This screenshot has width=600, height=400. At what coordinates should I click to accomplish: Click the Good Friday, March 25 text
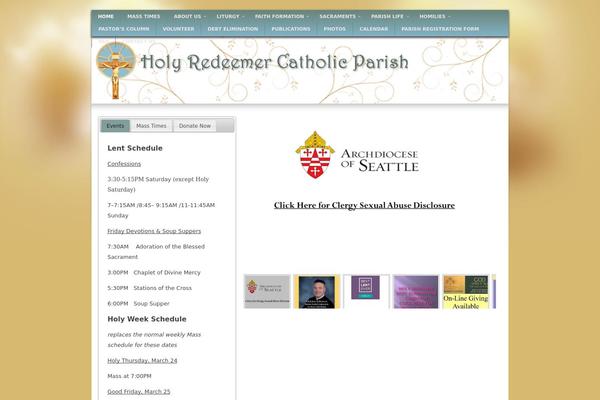(x=139, y=392)
